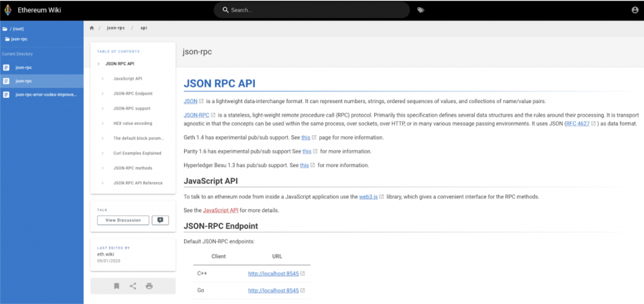
Task: Click the search magnifier icon
Action: point(225,10)
